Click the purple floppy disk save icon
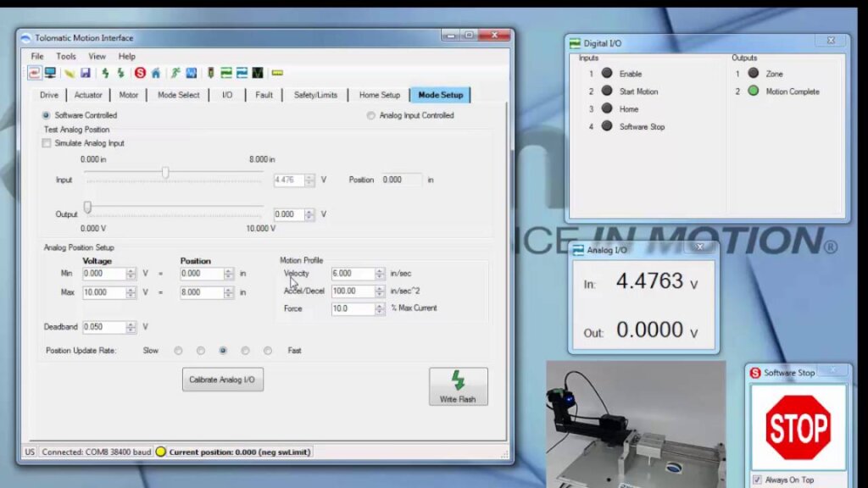 (x=86, y=73)
